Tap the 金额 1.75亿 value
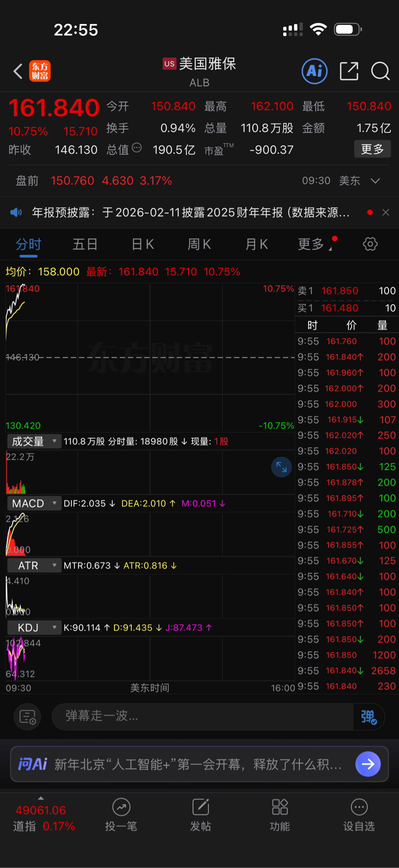The height and width of the screenshot is (868, 399). 374,128
